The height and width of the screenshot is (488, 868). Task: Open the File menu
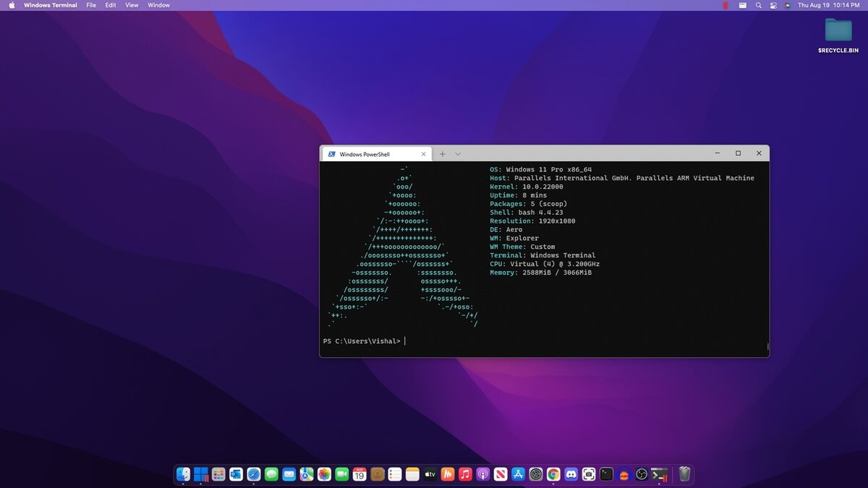click(x=91, y=5)
